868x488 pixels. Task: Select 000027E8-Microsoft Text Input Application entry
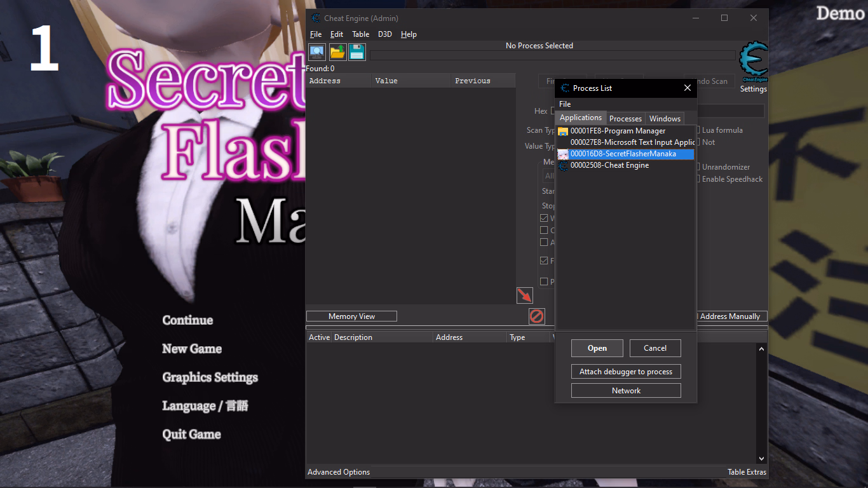pyautogui.click(x=626, y=142)
